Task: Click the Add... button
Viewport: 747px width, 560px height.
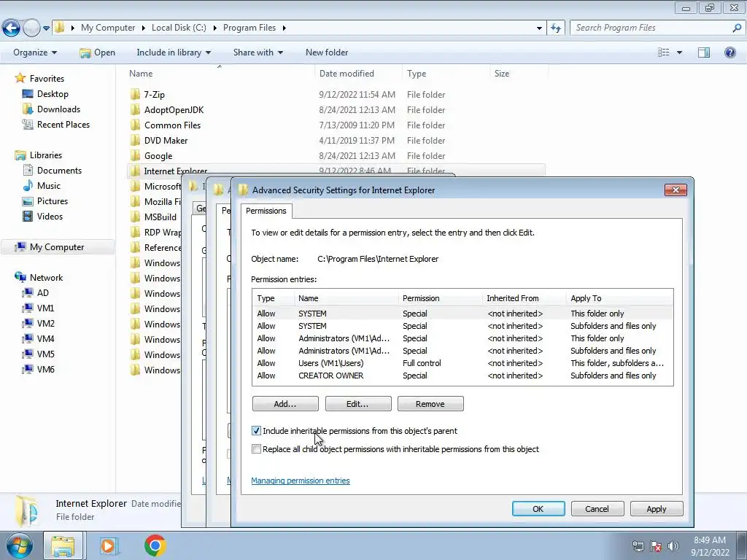Action: click(x=285, y=404)
